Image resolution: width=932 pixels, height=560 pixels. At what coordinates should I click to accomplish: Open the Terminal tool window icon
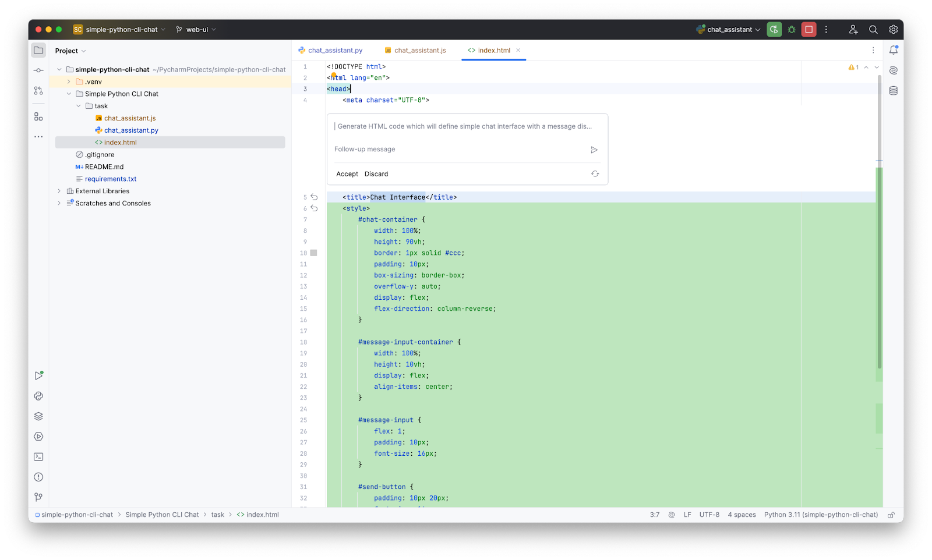(x=38, y=457)
